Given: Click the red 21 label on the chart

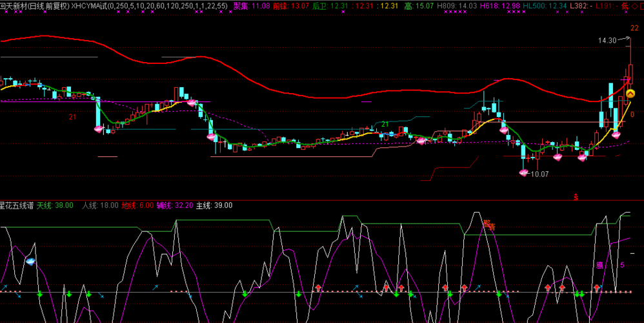Looking at the screenshot, I should coord(73,117).
